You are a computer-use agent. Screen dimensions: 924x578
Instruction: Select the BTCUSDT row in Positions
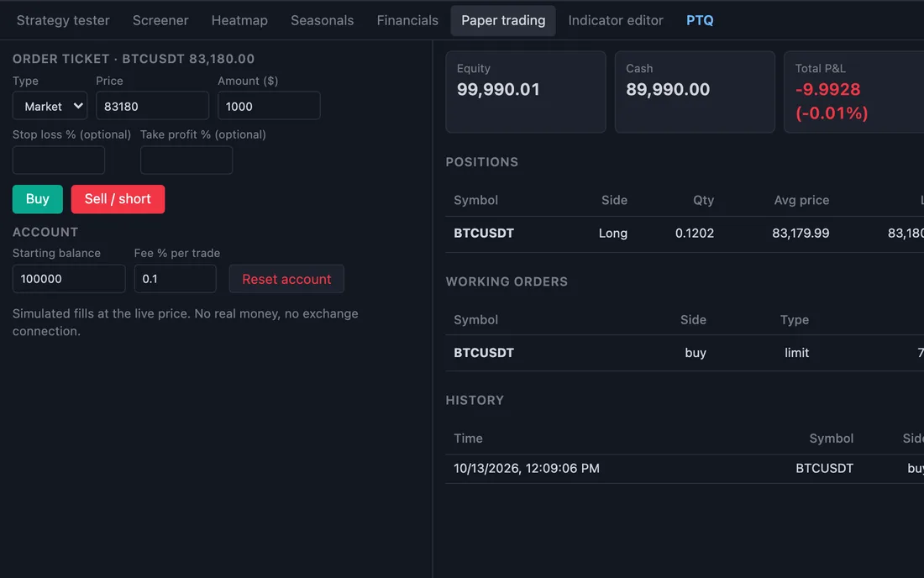point(685,234)
